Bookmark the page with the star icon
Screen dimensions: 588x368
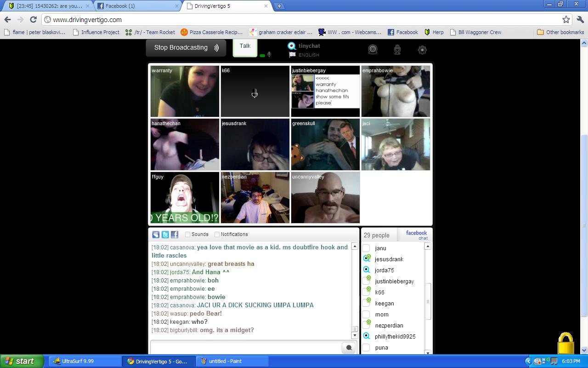(566, 20)
